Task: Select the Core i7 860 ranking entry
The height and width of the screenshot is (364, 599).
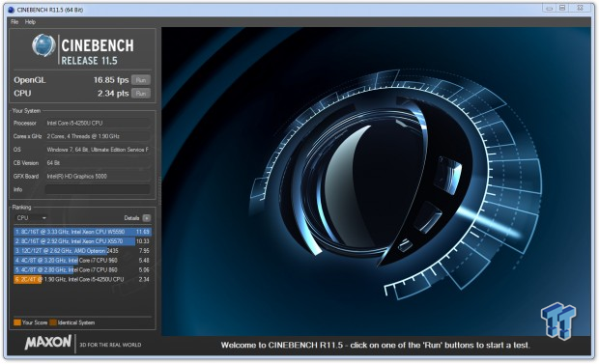Action: tap(82, 269)
